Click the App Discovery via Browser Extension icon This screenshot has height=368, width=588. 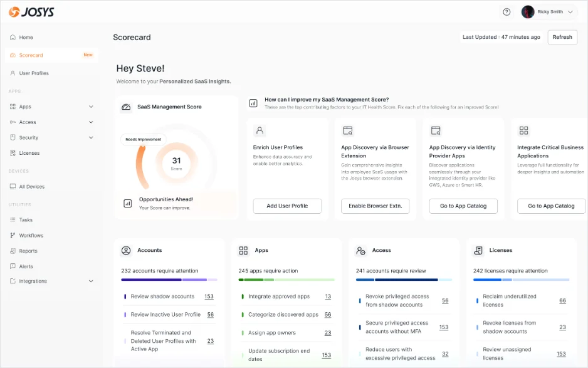tap(348, 130)
